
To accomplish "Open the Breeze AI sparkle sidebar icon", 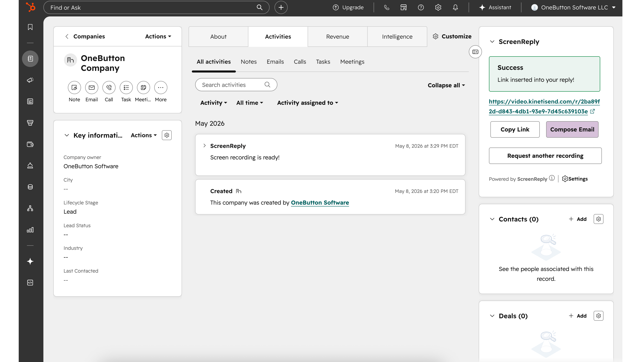I will pos(30,261).
